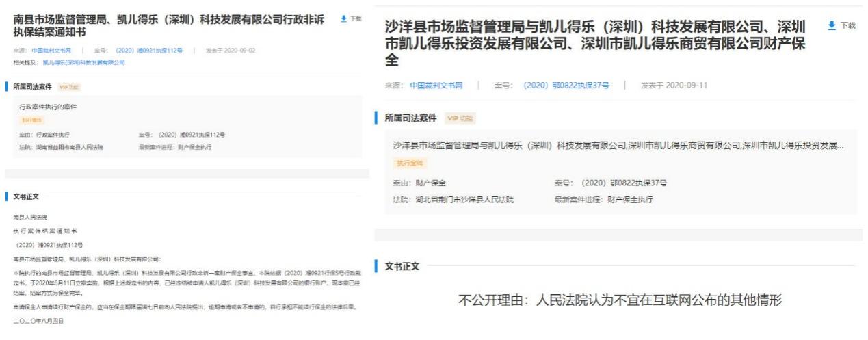
Task: Open related company 凯儿得乐(深圳)科技发展有限公司 link
Action: pos(84,62)
